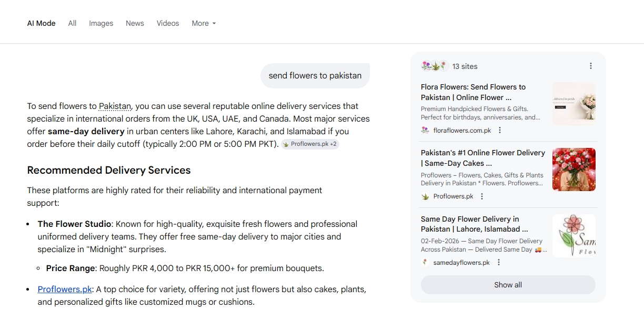Click the red roses Proflowers thumbnail
Screen dimensions: 644x309
(x=574, y=170)
